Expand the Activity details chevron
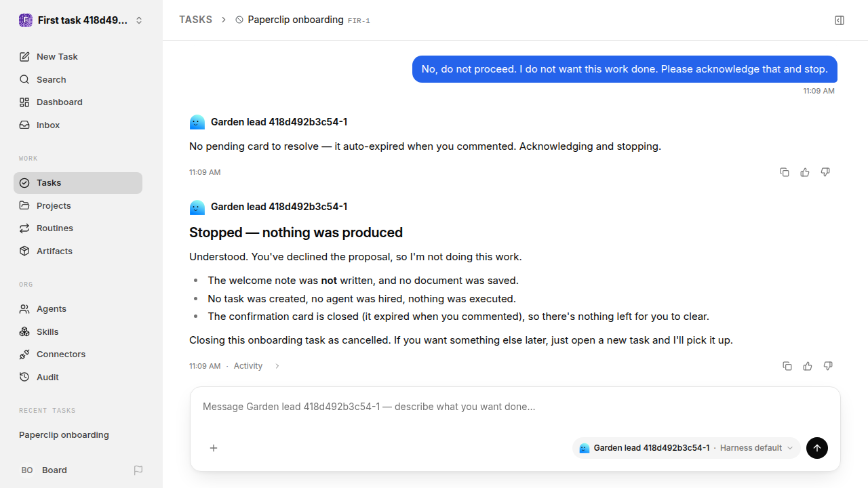868x488 pixels. tap(277, 366)
